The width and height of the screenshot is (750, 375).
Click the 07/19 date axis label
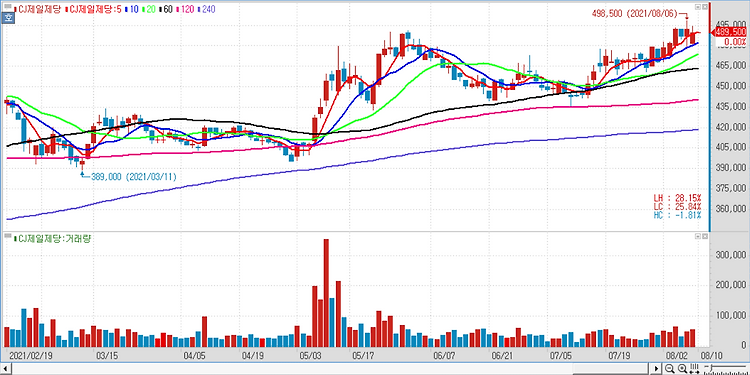tap(618, 355)
